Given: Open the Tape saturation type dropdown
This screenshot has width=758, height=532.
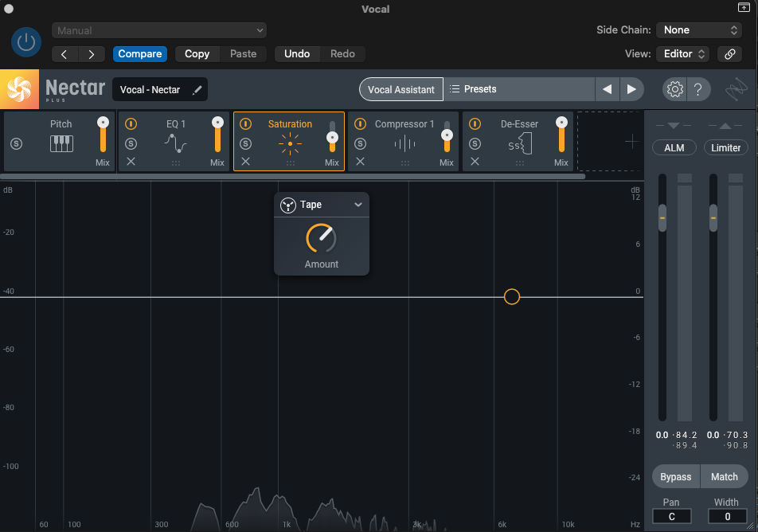Looking at the screenshot, I should pyautogui.click(x=322, y=205).
